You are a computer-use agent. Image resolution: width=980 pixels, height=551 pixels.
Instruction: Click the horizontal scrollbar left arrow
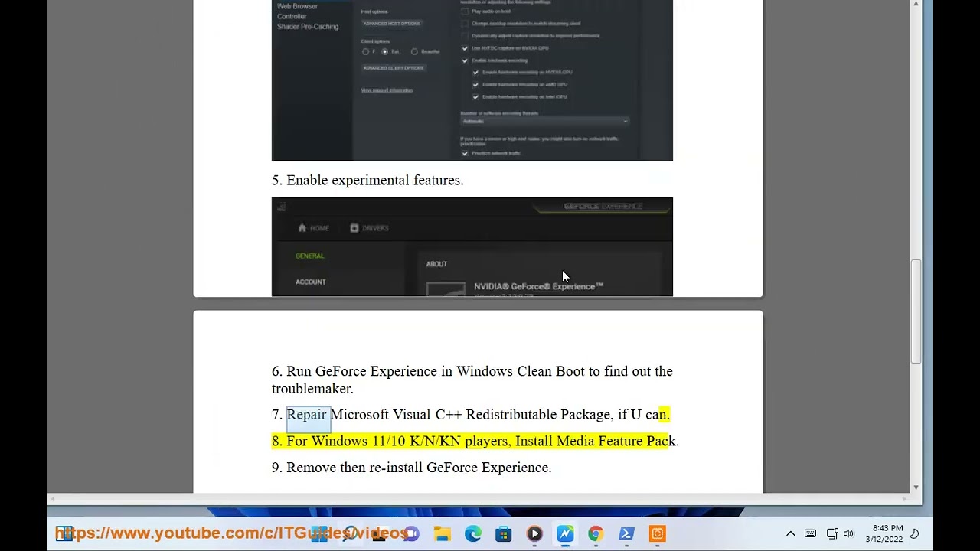(x=52, y=499)
